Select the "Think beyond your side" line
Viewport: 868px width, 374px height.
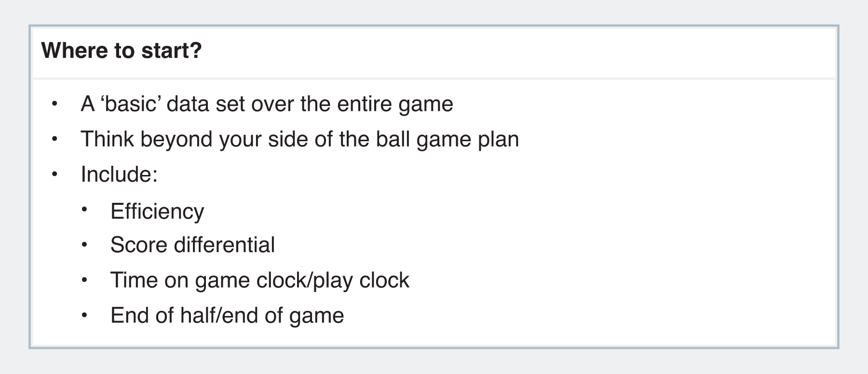click(299, 139)
